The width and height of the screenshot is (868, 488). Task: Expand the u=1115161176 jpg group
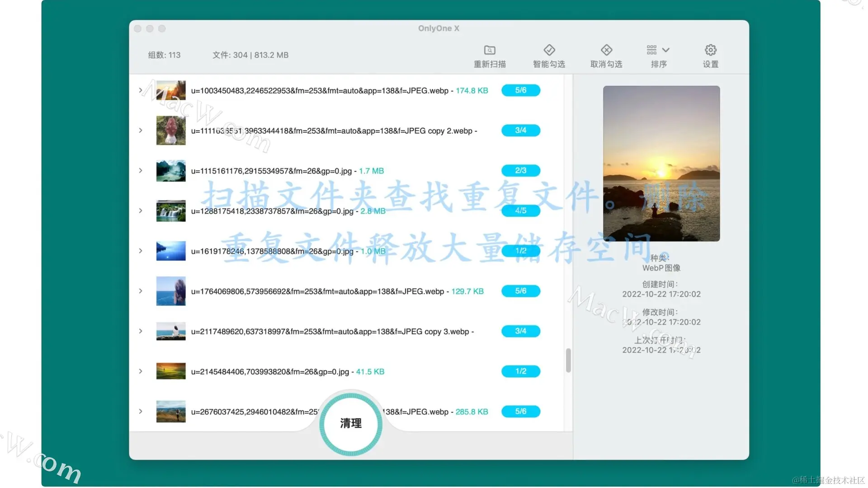(141, 171)
